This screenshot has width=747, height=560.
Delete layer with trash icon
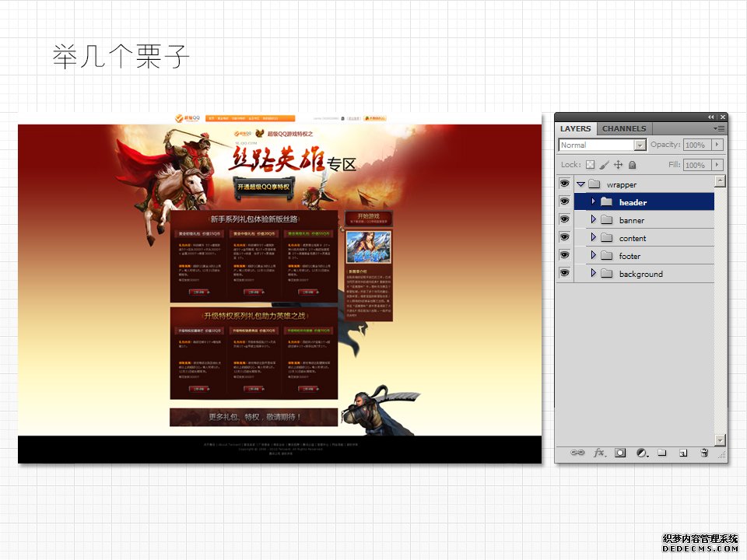pyautogui.click(x=704, y=453)
